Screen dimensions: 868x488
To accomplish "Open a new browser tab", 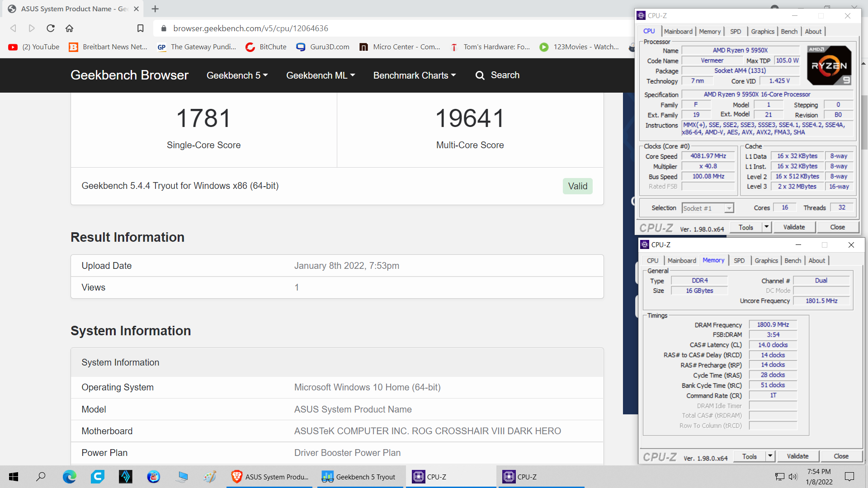I will point(155,9).
